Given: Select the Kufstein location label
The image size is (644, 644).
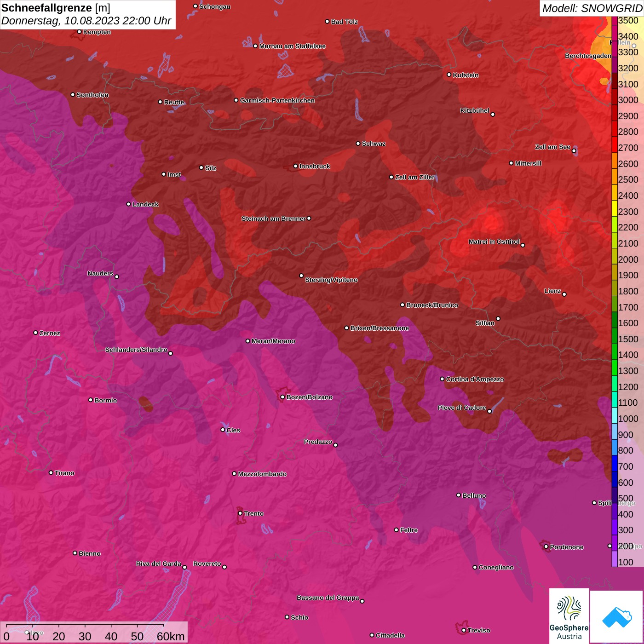Looking at the screenshot, I should 466,75.
